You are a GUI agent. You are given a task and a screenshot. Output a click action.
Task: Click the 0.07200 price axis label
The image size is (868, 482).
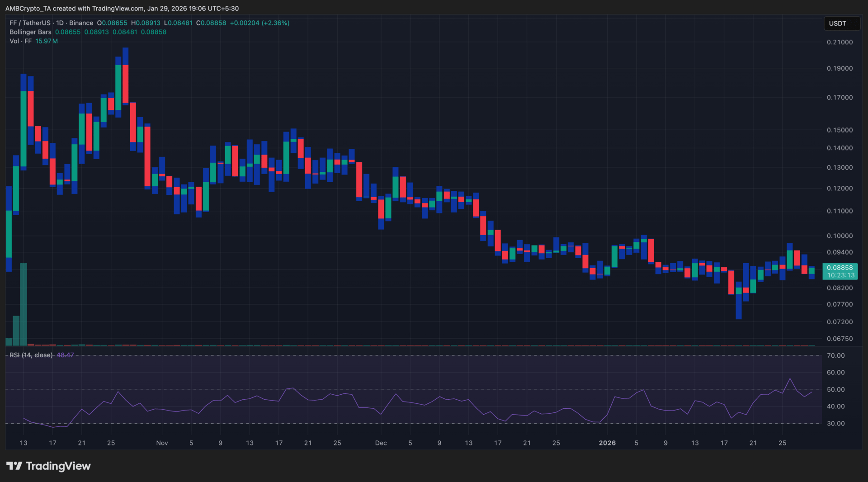(840, 322)
